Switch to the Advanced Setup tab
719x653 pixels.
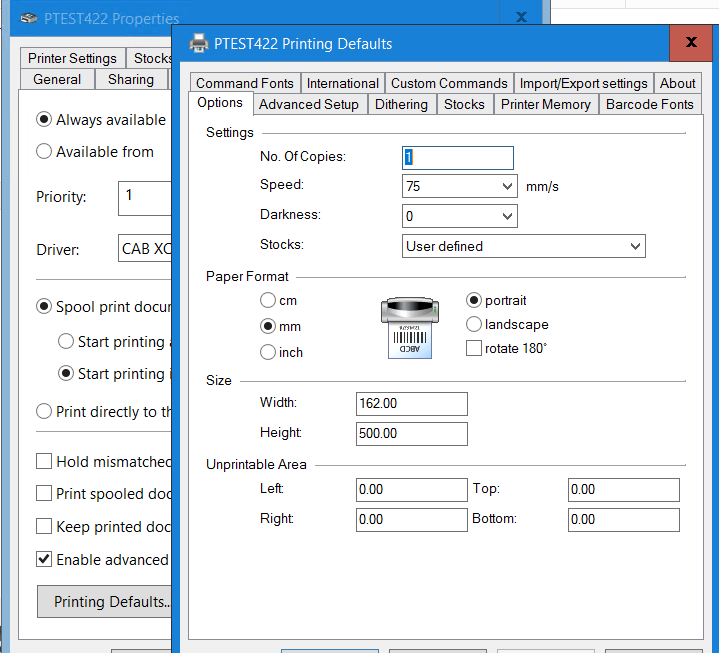pyautogui.click(x=308, y=104)
